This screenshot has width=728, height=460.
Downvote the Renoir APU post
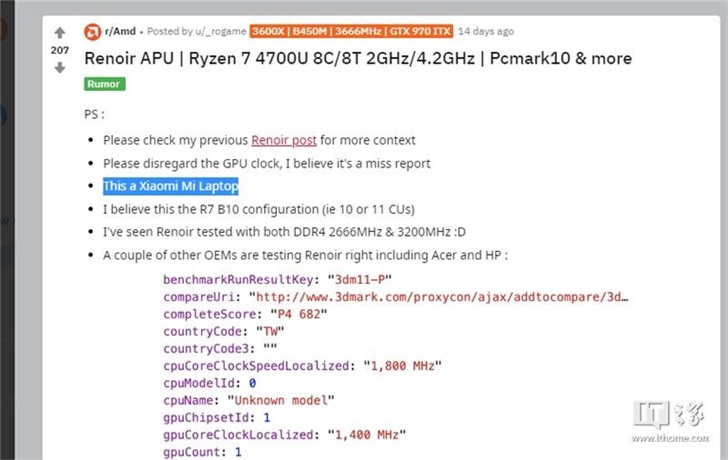click(60, 67)
